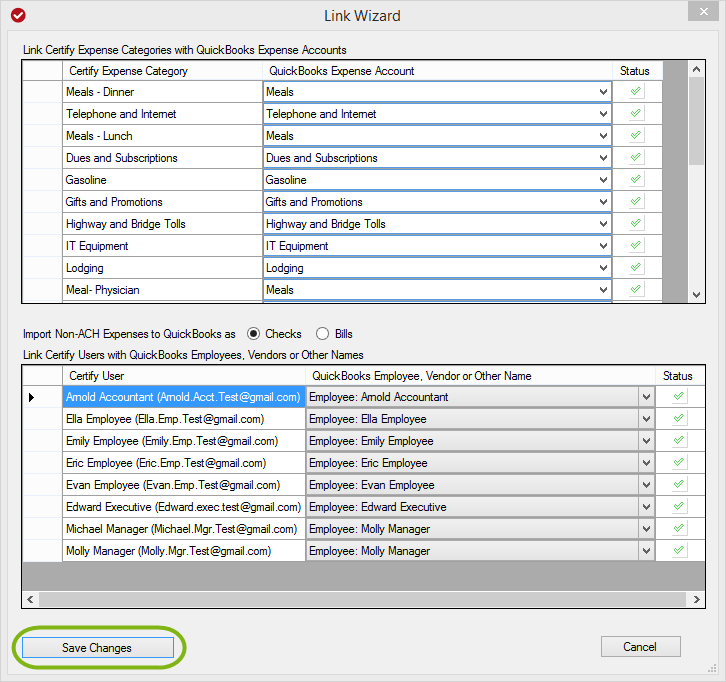Open the account dropdown for Highway and Bridge Tolls

603,224
